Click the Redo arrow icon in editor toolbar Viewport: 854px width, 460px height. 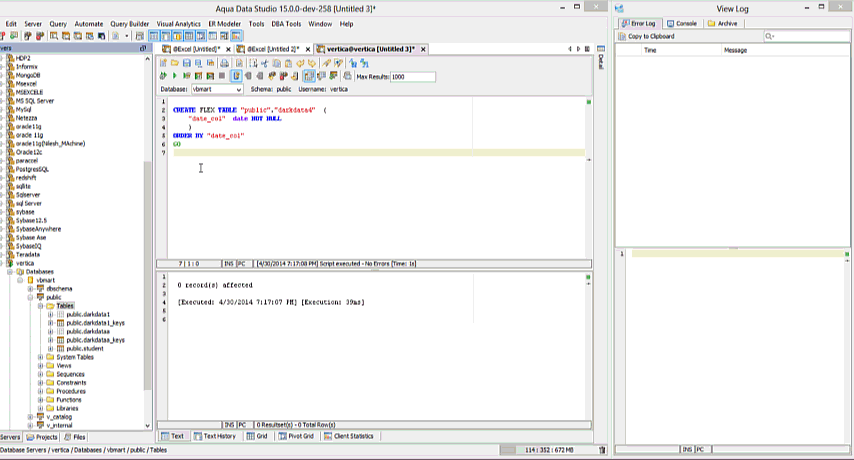coord(312,63)
